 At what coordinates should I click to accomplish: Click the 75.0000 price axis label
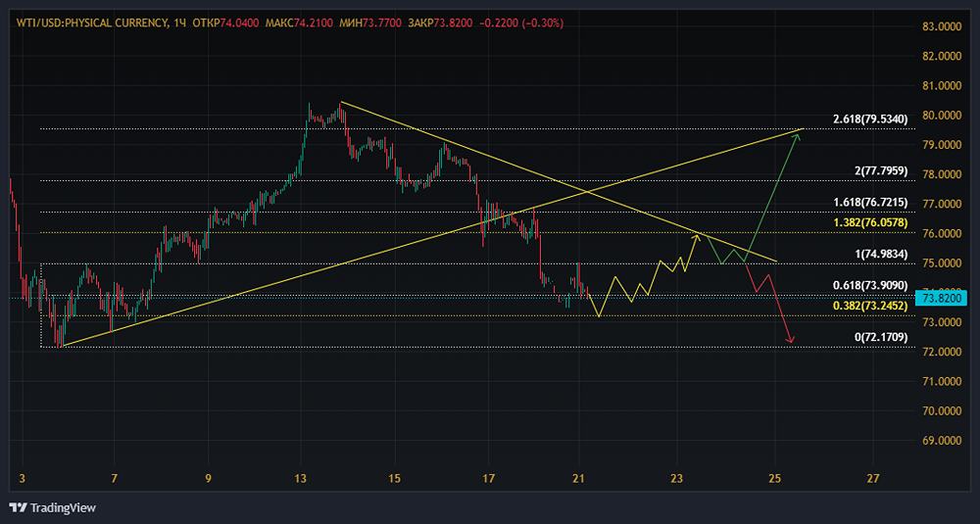tap(942, 262)
